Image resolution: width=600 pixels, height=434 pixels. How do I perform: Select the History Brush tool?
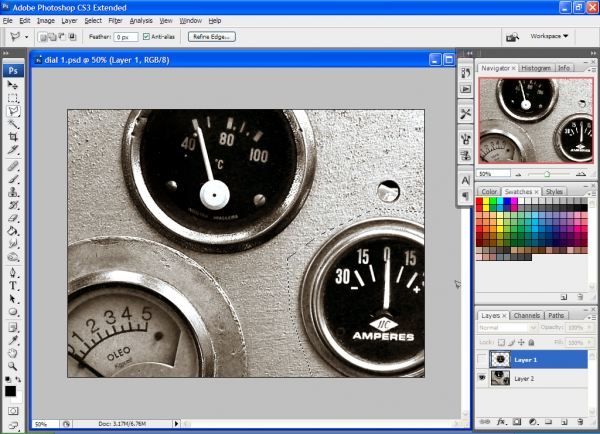[13, 205]
